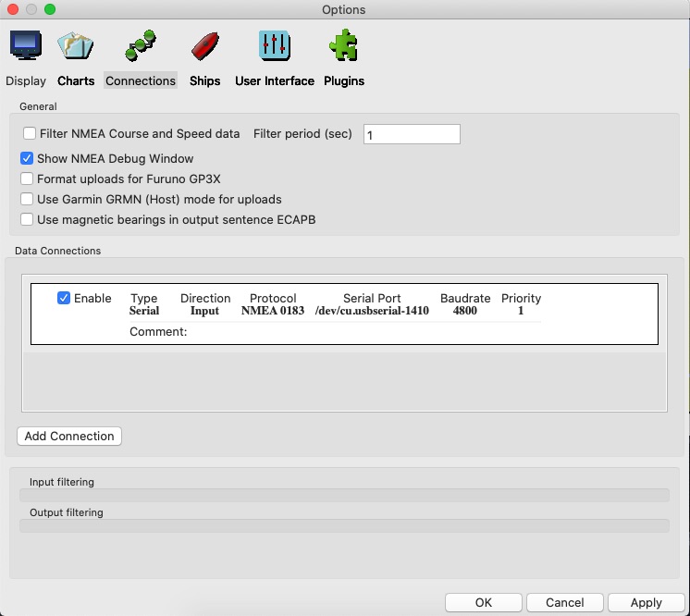Open the User Interface tab label
690x616 pixels.
coord(275,81)
